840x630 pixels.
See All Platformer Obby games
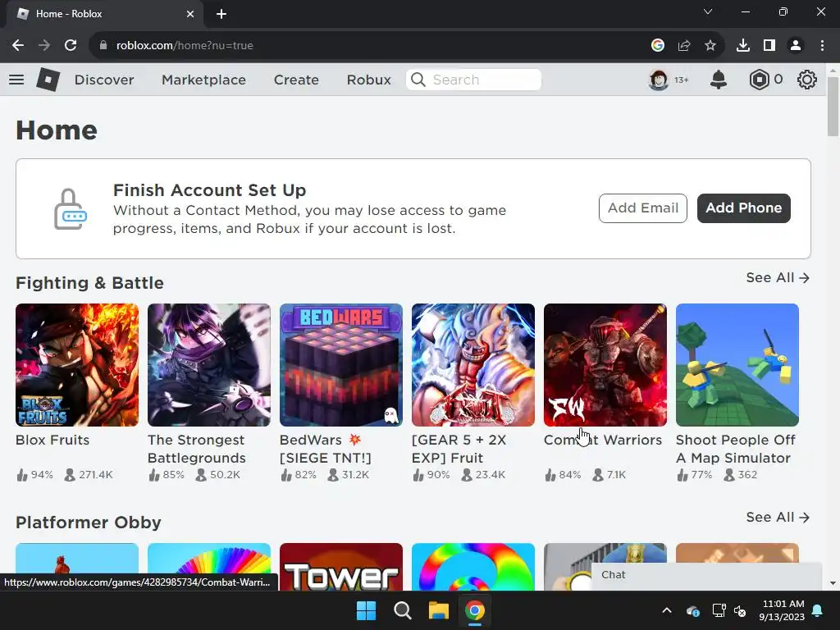(778, 517)
